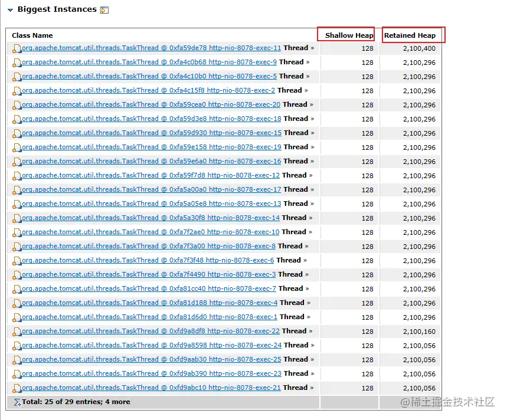Open the http-nio-8078-exec-20 TaskThread link
The width and height of the screenshot is (507, 420).
151,104
